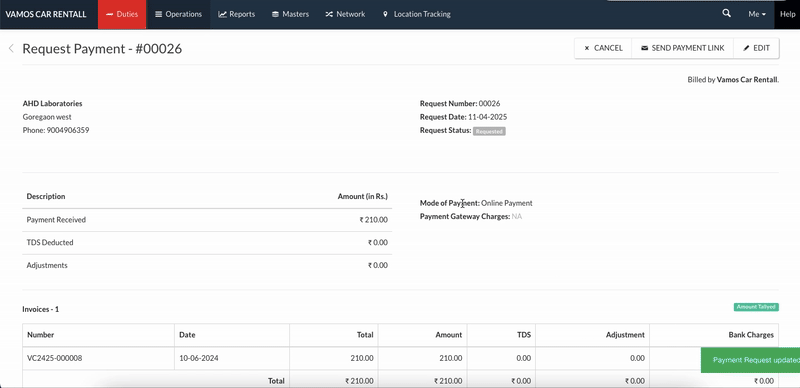The width and height of the screenshot is (800, 388).
Task: Click the CANCEL button
Action: (x=603, y=48)
